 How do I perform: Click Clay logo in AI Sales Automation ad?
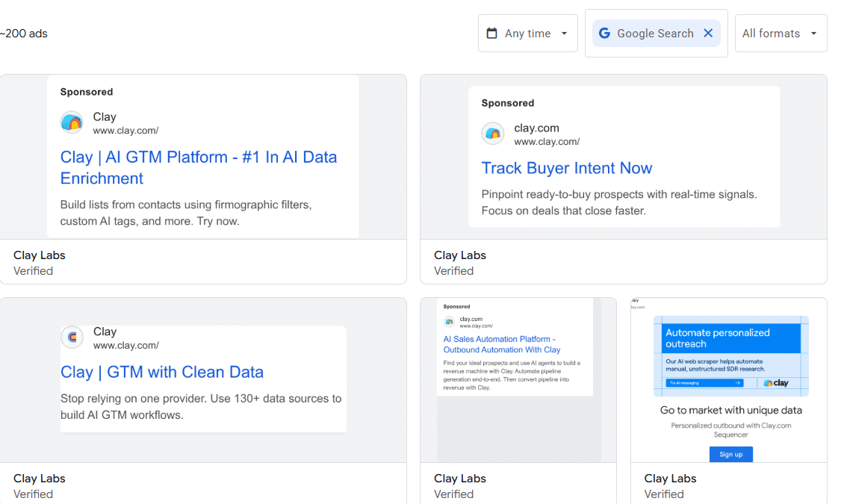tap(449, 322)
